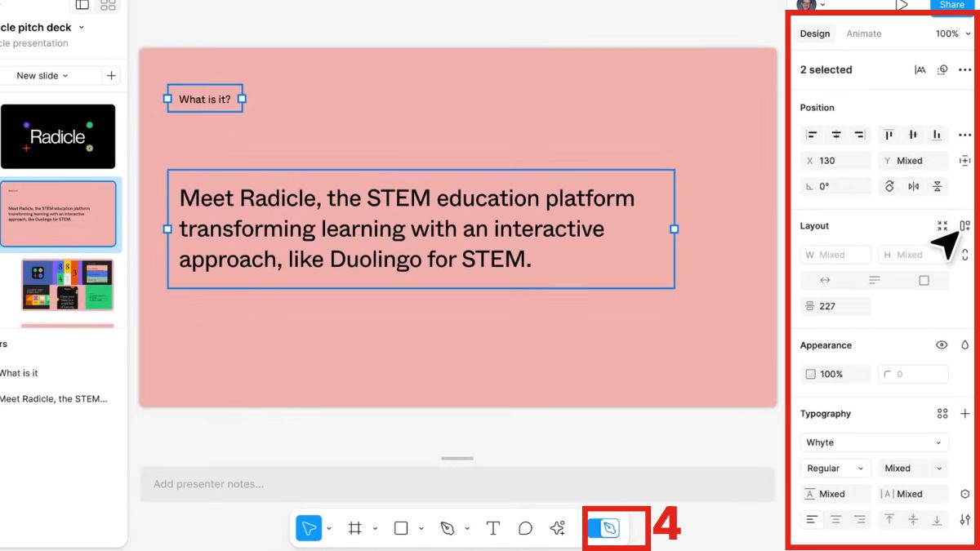Select the Frame tool
Viewport: 980px width, 551px height.
355,528
